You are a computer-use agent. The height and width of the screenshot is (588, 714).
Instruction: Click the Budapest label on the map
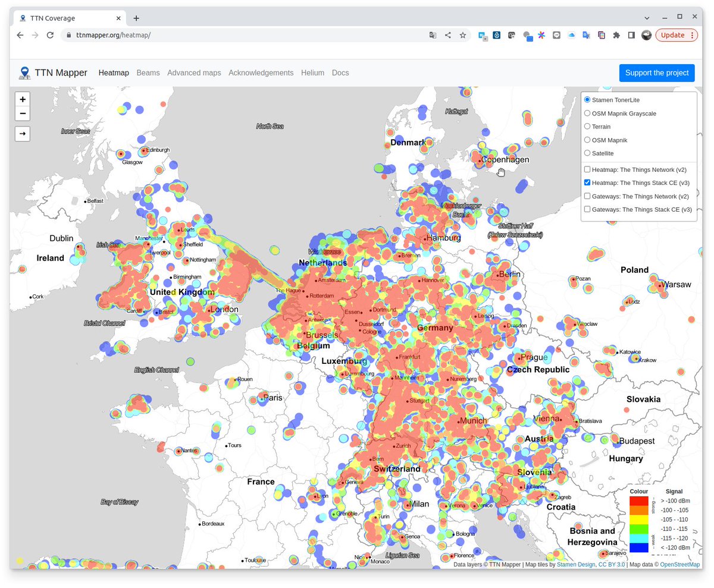637,441
